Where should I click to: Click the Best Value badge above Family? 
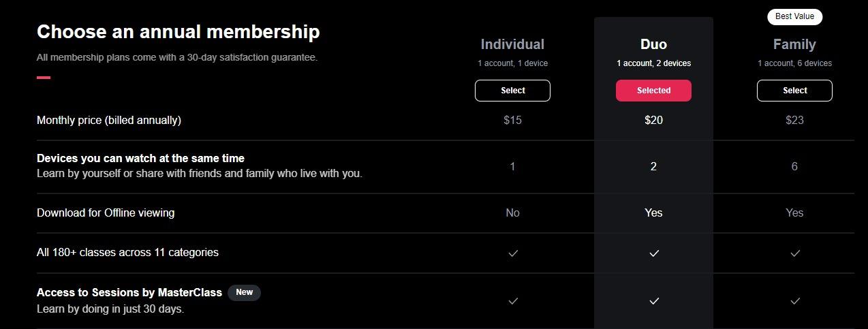coord(794,16)
